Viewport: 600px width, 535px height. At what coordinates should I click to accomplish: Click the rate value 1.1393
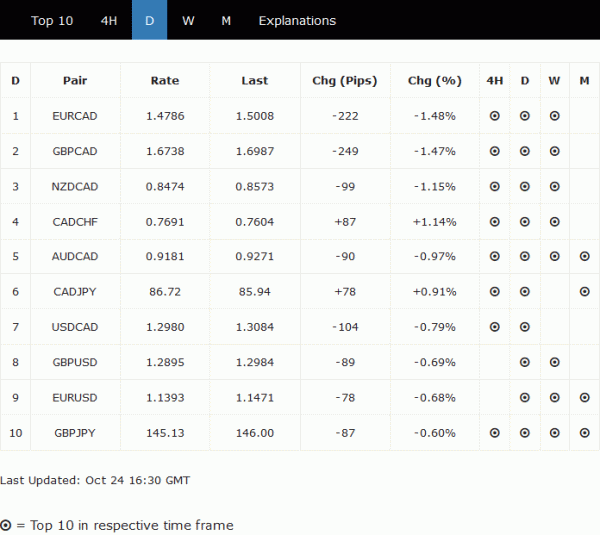(165, 398)
